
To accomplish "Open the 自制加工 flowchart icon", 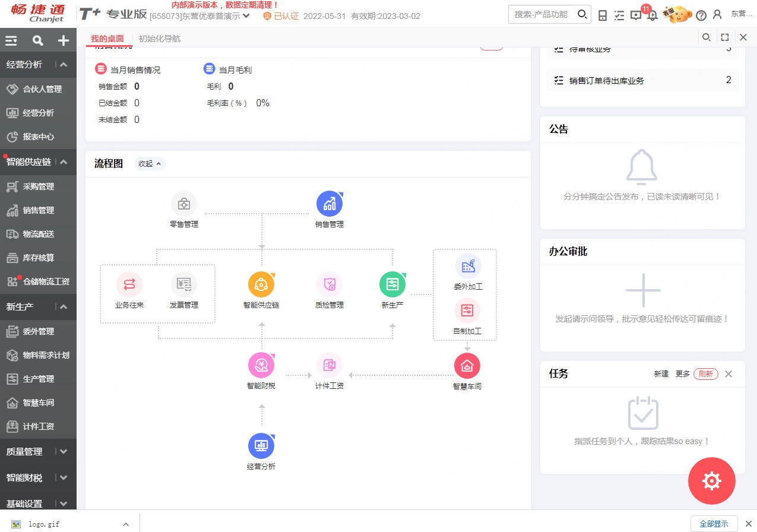I will click(x=467, y=311).
